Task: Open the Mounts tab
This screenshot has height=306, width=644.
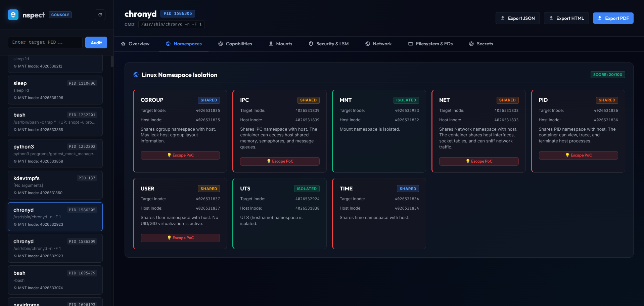Action: [x=280, y=44]
